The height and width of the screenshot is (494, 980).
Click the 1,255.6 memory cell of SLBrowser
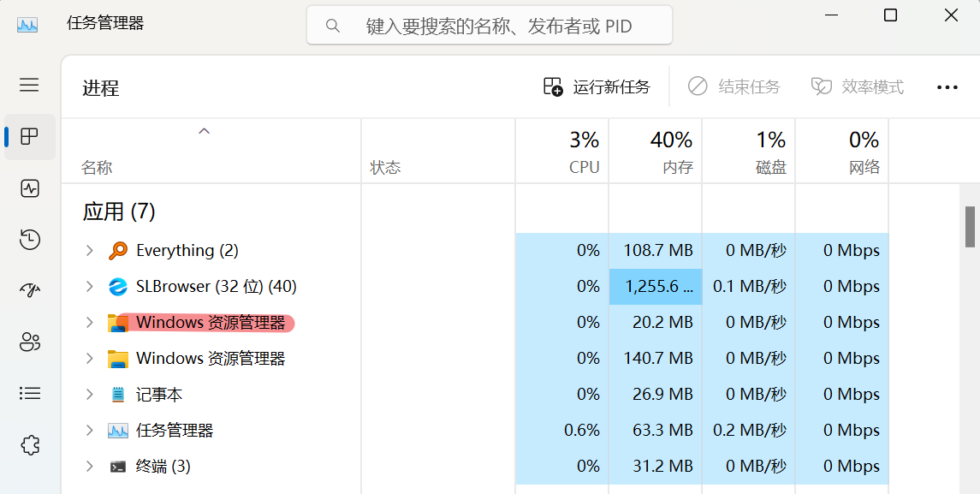coord(656,287)
